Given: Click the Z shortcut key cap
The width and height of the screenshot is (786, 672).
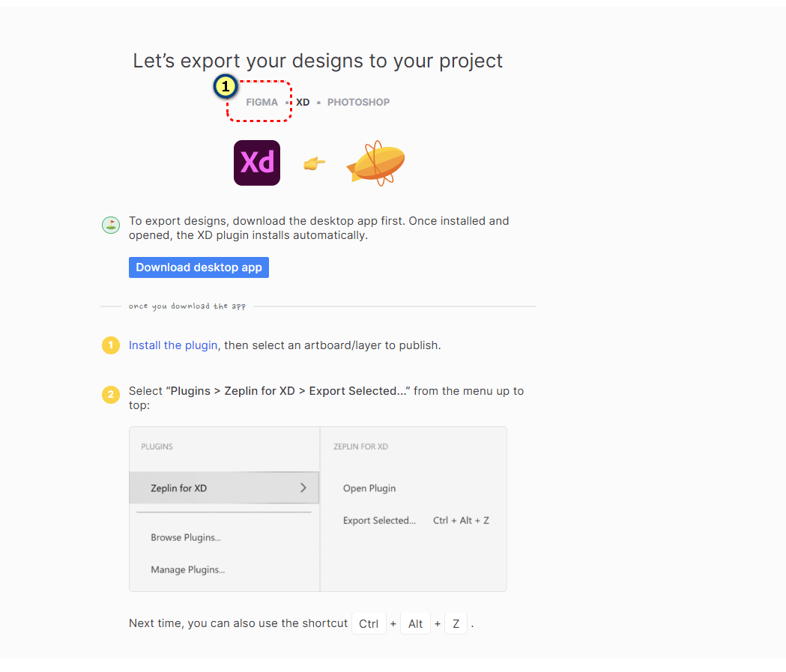Looking at the screenshot, I should (456, 624).
